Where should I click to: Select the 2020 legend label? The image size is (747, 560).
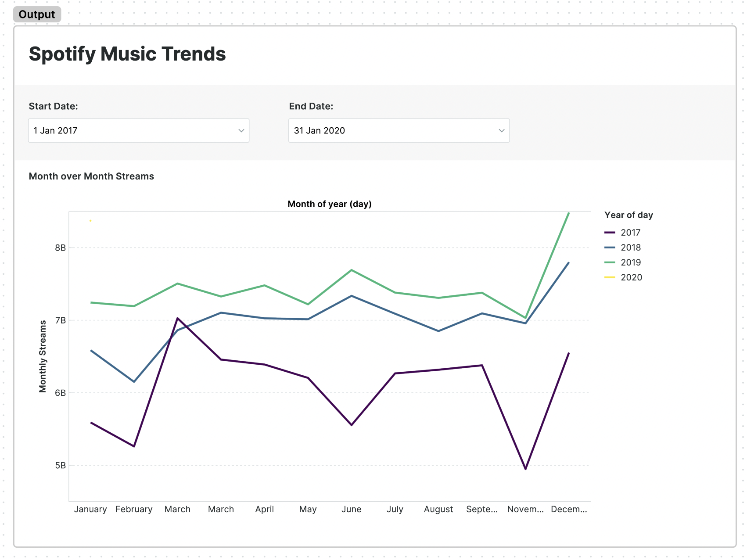631,277
